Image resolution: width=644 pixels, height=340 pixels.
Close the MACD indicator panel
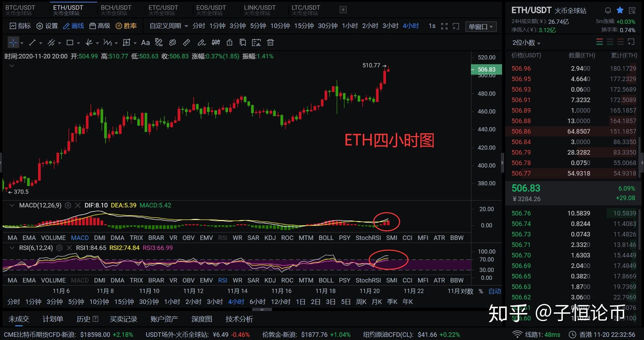click(78, 205)
